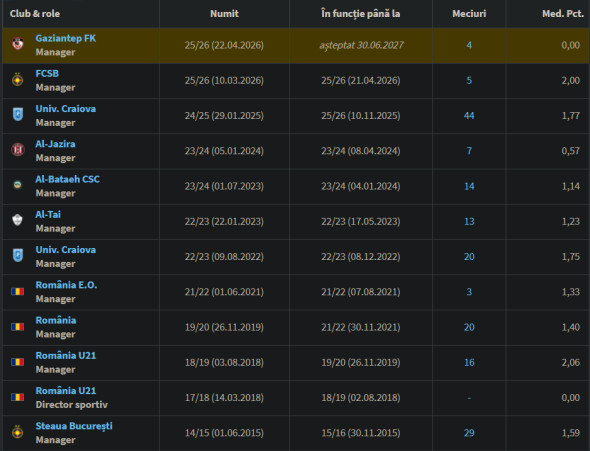Screen dimensions: 590x451
Task: Click the Al-Jazira club crest
Action: pyautogui.click(x=18, y=150)
